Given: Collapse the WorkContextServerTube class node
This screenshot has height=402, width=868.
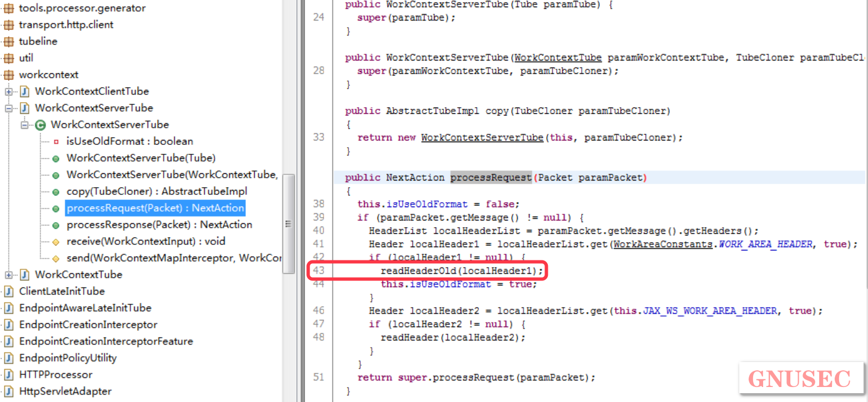Looking at the screenshot, I should [x=24, y=125].
